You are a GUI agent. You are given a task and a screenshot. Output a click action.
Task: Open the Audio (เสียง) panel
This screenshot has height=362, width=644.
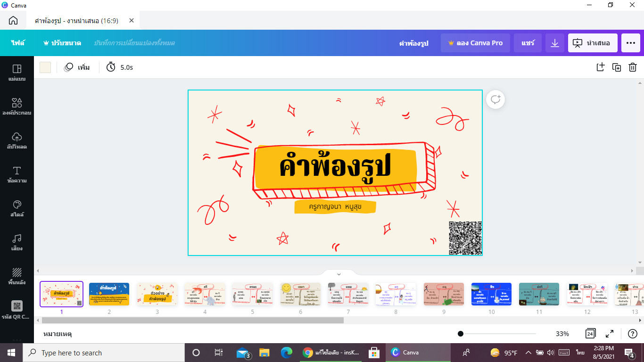coord(17,242)
